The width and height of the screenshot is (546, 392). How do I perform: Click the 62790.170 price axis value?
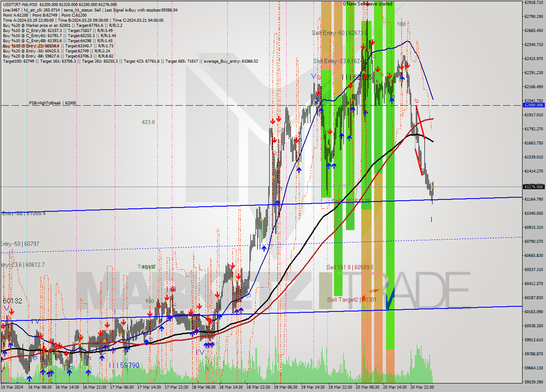534,17
